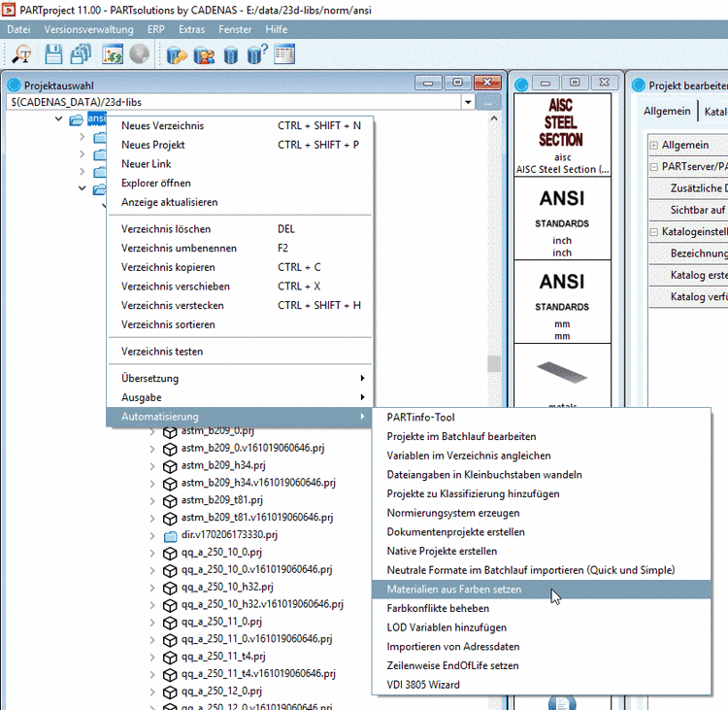Click the cube icon of qq_a_250_11_0.prj

[170, 623]
